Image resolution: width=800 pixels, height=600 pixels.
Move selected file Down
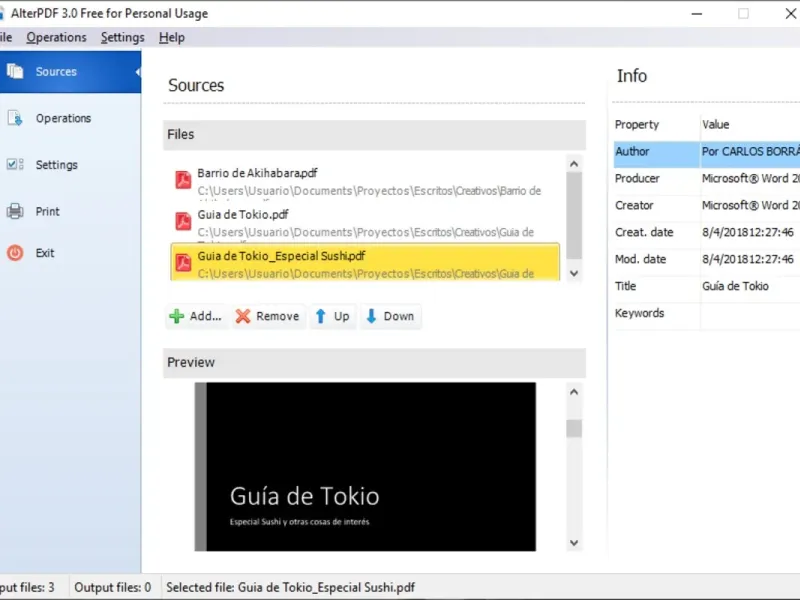click(x=390, y=316)
